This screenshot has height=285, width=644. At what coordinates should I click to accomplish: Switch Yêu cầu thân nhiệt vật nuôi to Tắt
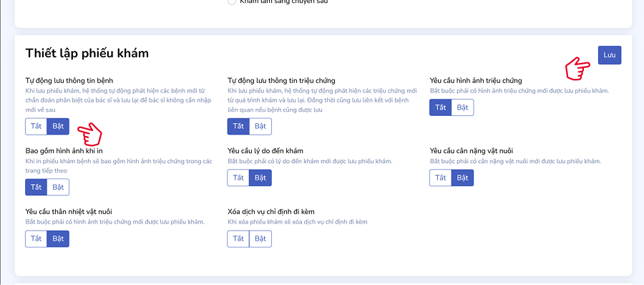tap(36, 238)
